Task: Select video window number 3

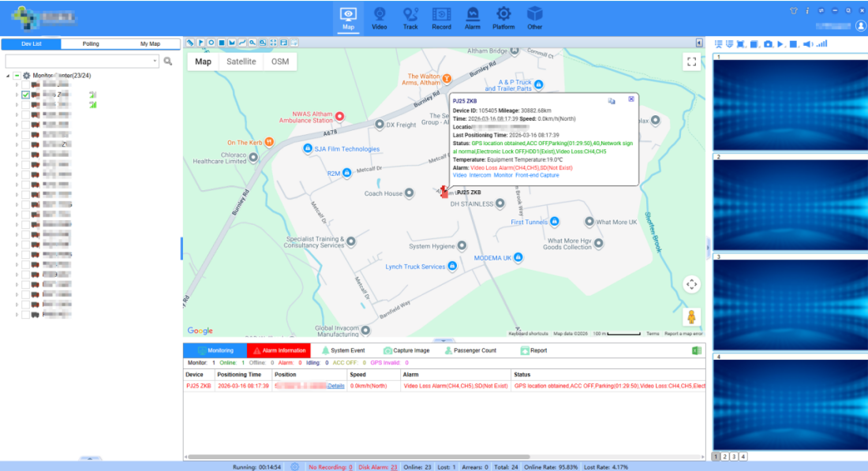Action: [x=790, y=304]
